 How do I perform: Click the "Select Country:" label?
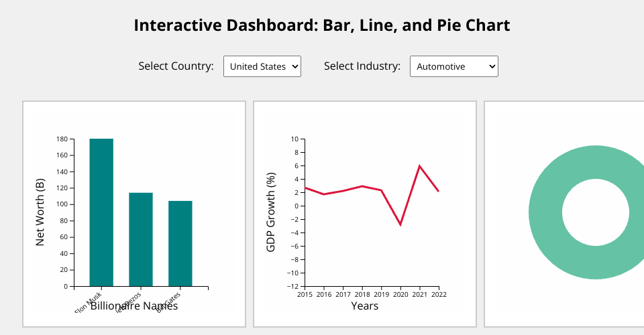(x=176, y=66)
